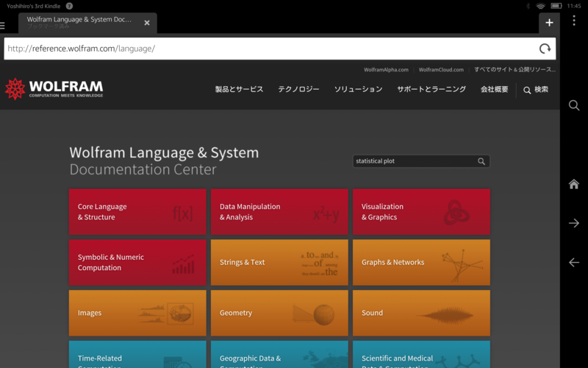The width and height of the screenshot is (588, 368).
Task: Submit the documentation search magnifier icon
Action: [481, 161]
